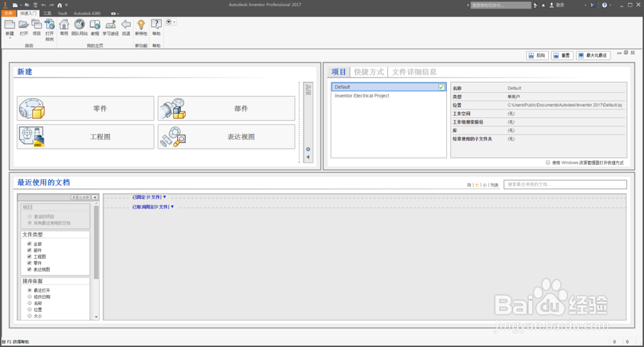Open the help dropdown arrow in title bar

pyautogui.click(x=611, y=5)
